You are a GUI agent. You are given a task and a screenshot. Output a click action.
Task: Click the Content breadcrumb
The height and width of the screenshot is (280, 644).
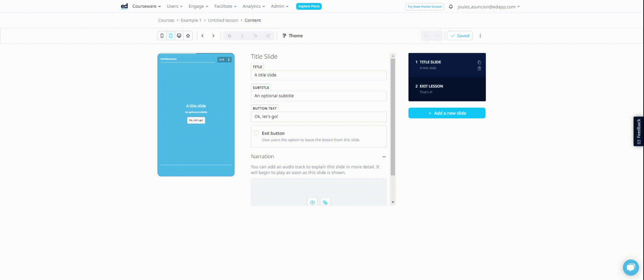253,20
